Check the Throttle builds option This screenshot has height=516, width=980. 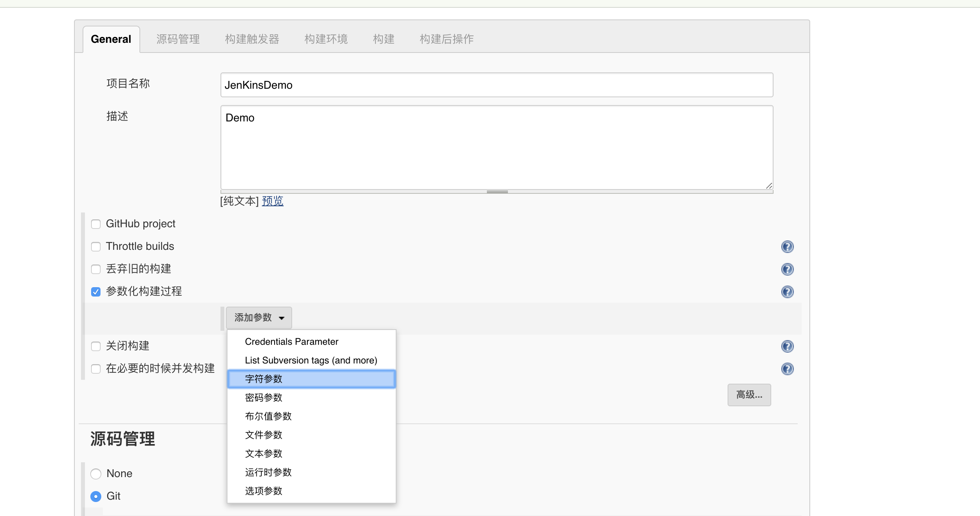96,247
